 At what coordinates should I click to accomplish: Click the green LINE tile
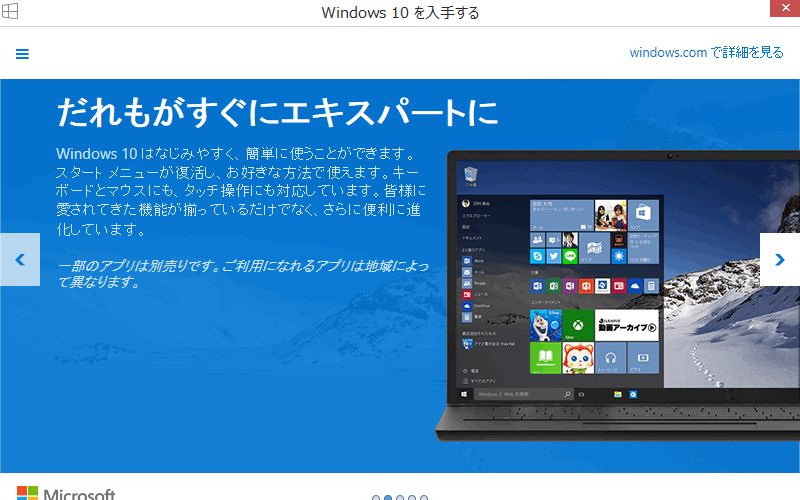569,258
